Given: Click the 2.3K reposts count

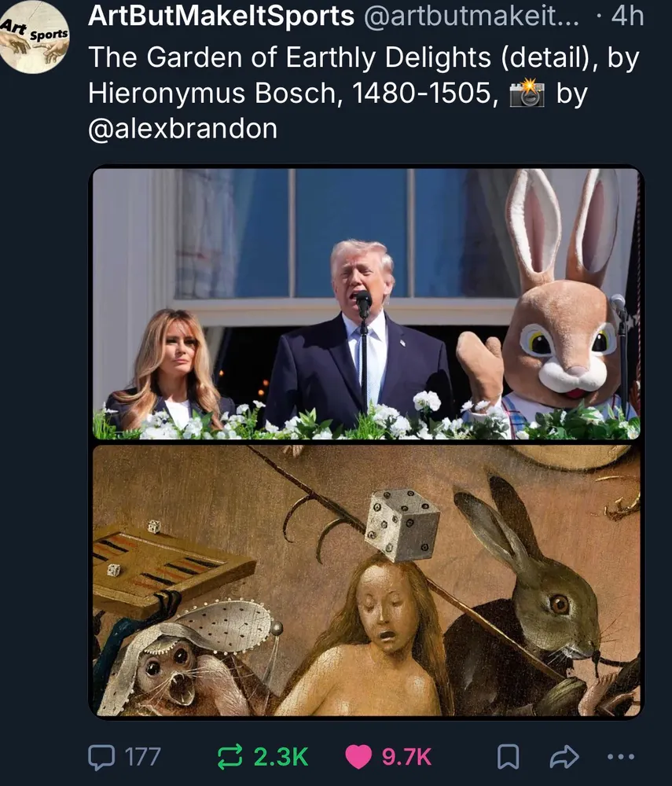Looking at the screenshot, I should click(x=281, y=756).
